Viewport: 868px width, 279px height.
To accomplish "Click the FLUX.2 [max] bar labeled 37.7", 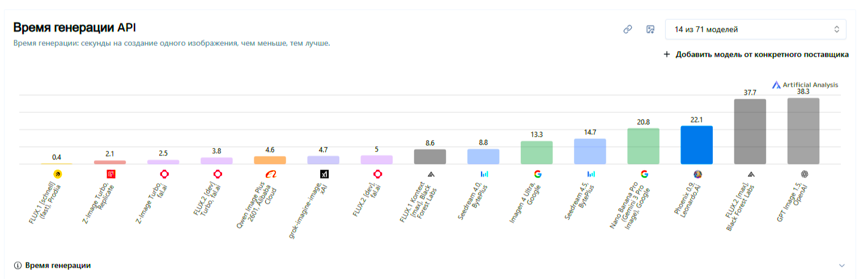I will click(750, 132).
